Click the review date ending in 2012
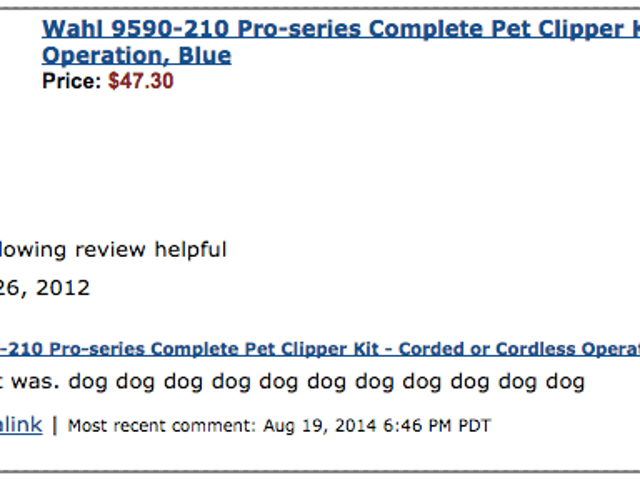Image resolution: width=640 pixels, height=480 pixels. 45,288
